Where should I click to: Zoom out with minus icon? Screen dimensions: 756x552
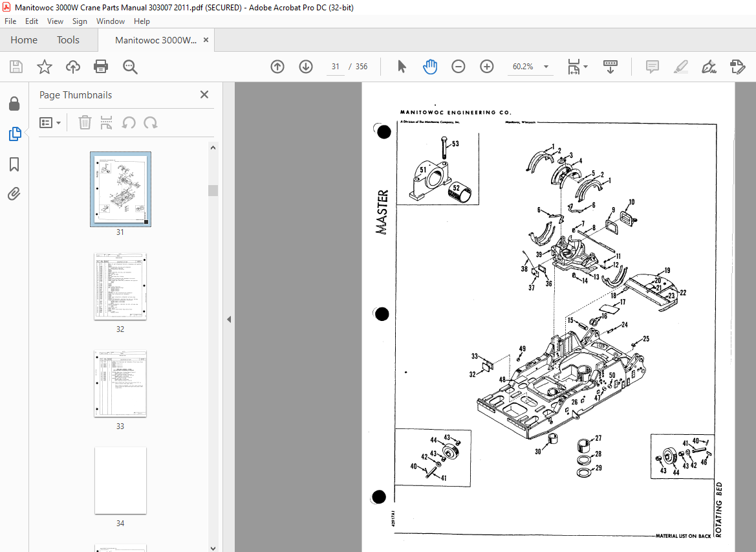point(458,67)
